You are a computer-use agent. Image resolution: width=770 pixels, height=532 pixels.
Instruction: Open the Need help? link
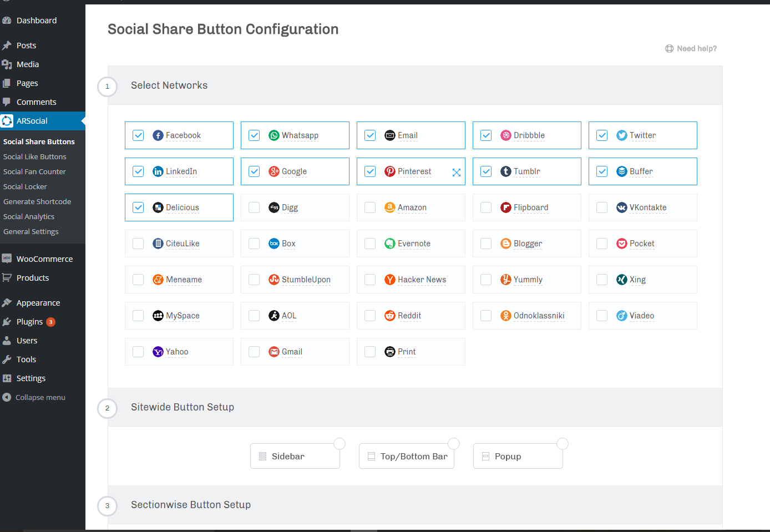(x=696, y=49)
